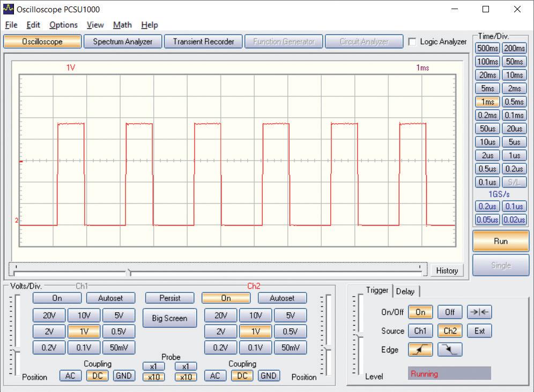Click the Big Screen button
Image resolution: width=534 pixels, height=392 pixels.
tap(169, 318)
